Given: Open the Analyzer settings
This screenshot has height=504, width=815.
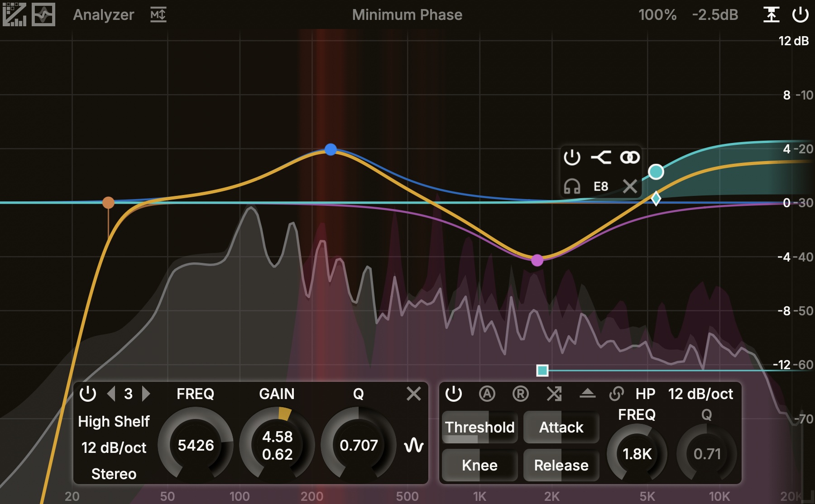Looking at the screenshot, I should [x=104, y=15].
